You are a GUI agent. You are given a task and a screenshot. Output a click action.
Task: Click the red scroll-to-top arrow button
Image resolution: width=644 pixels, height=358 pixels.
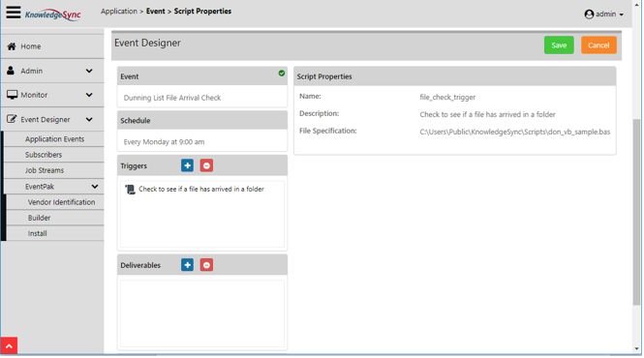[9, 345]
